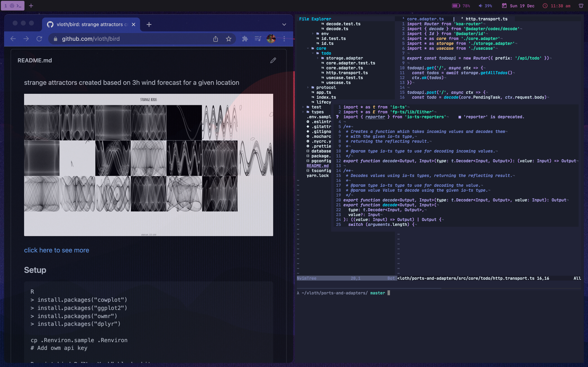The height and width of the screenshot is (367, 588).
Task: Click the edit pencil icon on README
Action: 273,60
